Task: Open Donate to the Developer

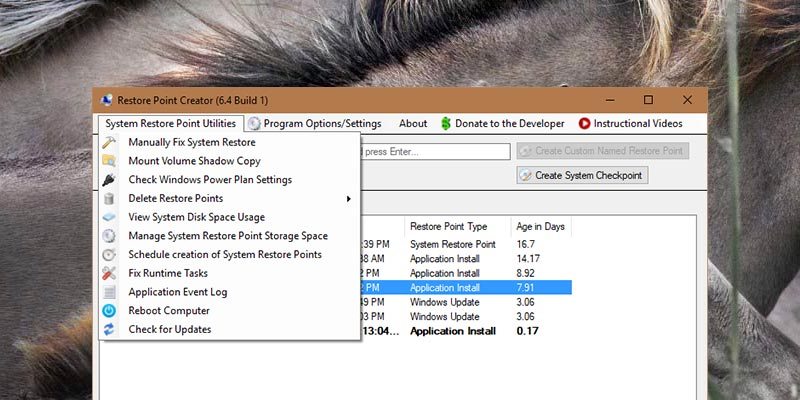Action: coord(503,123)
